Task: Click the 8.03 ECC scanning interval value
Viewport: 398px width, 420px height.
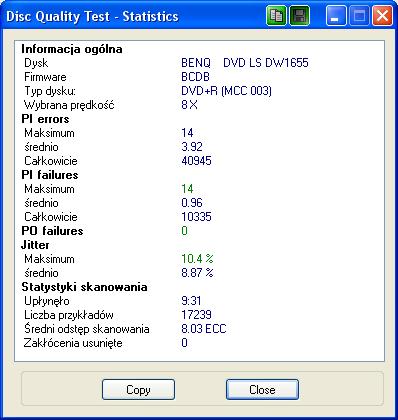Action: (204, 329)
